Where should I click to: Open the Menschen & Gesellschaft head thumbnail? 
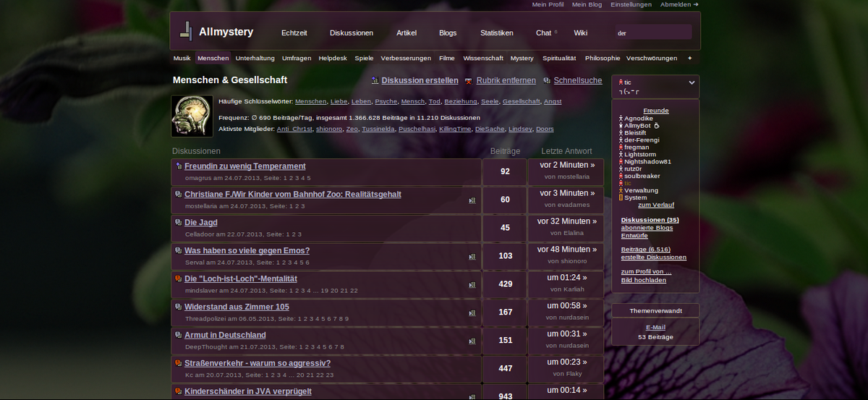(x=192, y=116)
